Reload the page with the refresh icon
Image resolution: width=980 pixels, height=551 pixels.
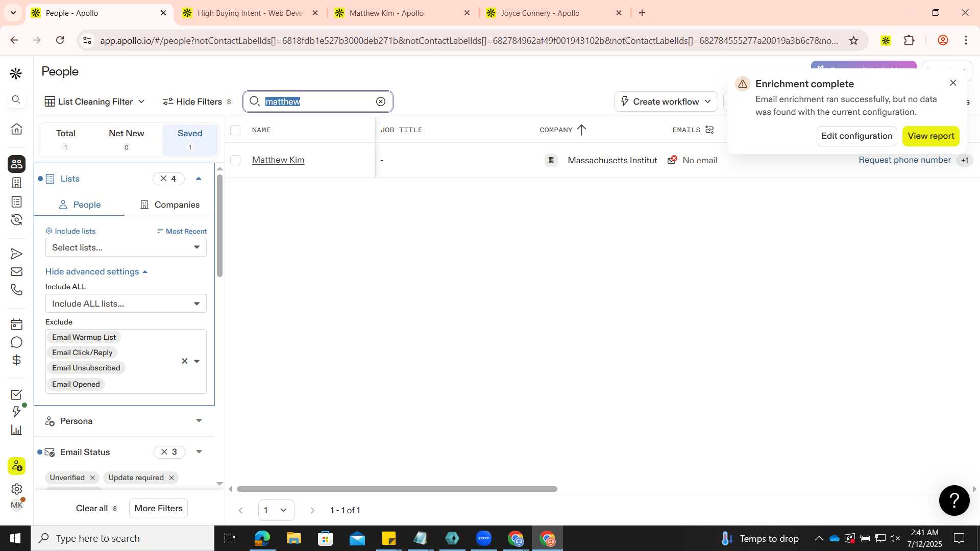60,40
